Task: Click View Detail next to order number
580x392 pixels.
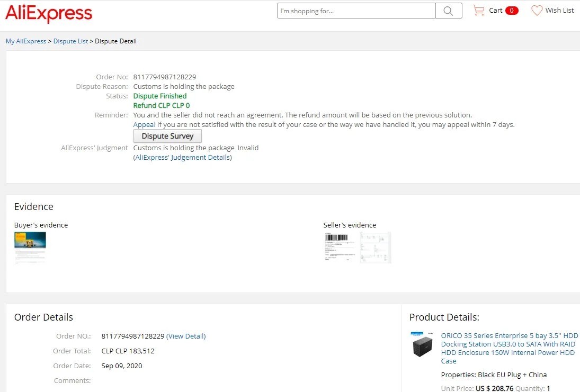Action: click(186, 336)
